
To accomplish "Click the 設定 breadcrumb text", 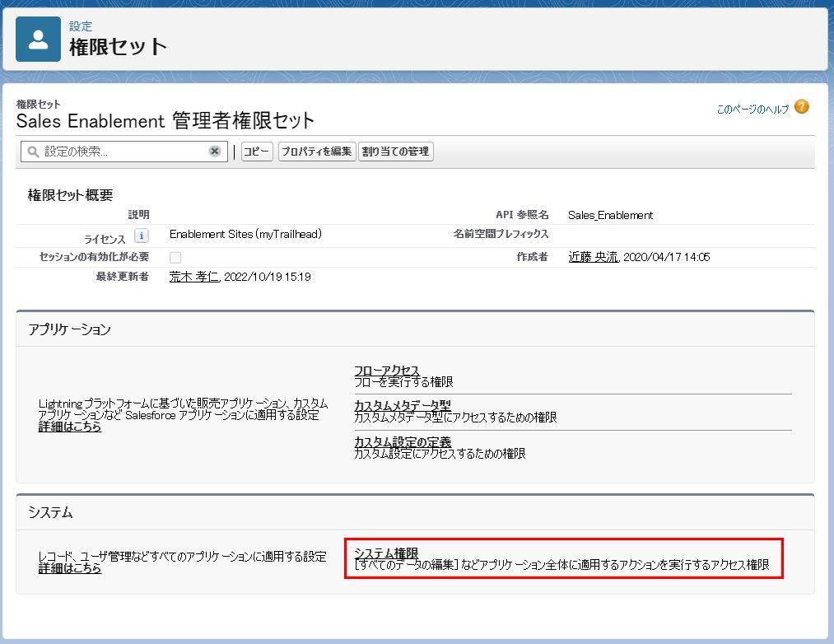I will click(x=81, y=26).
